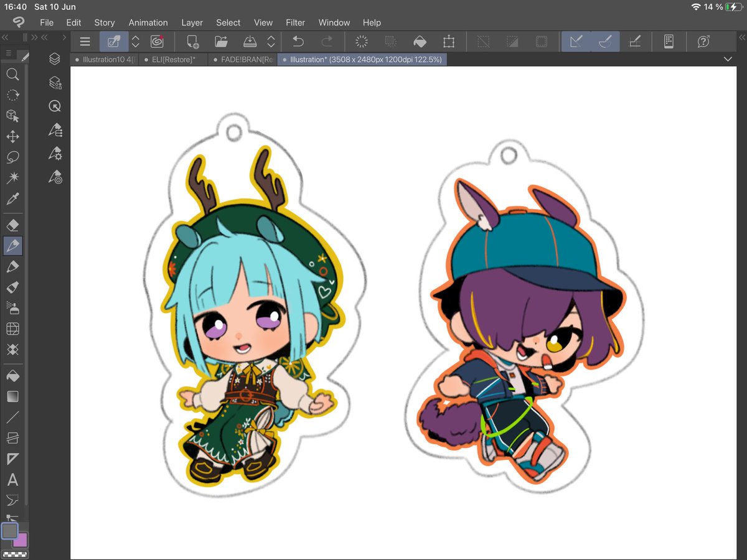Select the Eyedropper tool
This screenshot has width=747, height=560.
(12, 198)
